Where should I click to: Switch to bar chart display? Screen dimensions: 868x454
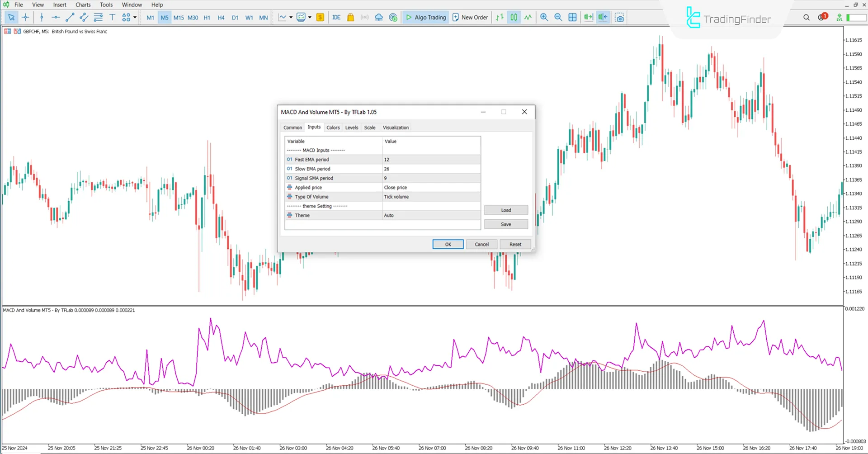coord(500,17)
